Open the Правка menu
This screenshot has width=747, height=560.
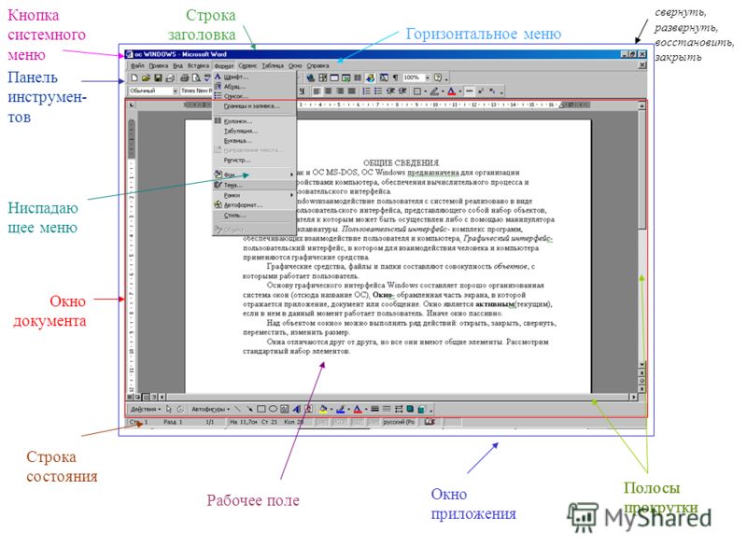[158, 65]
